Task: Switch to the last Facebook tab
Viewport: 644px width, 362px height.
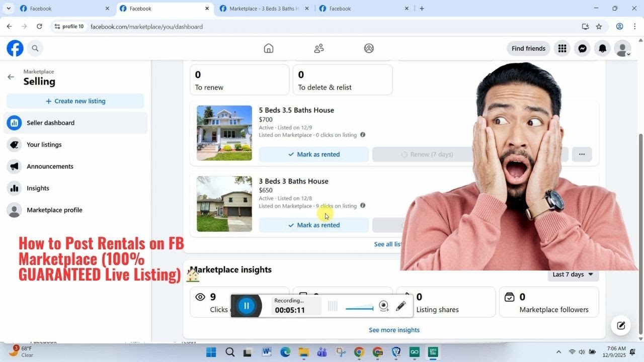Action: 364,9
